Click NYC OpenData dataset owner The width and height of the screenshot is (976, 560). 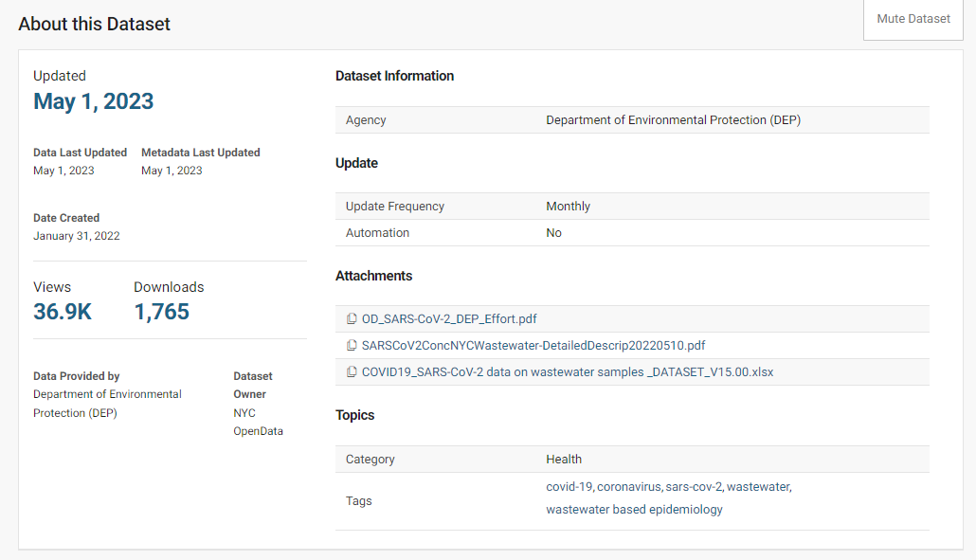click(257, 423)
